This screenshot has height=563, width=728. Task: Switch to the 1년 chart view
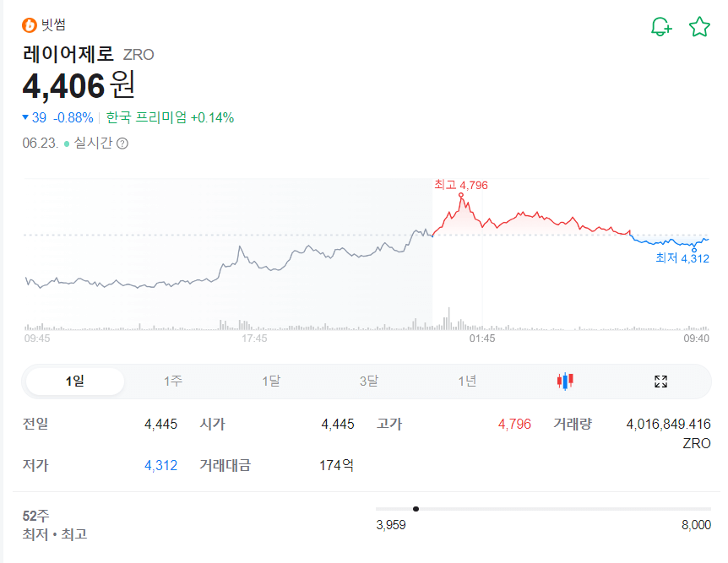[468, 382]
